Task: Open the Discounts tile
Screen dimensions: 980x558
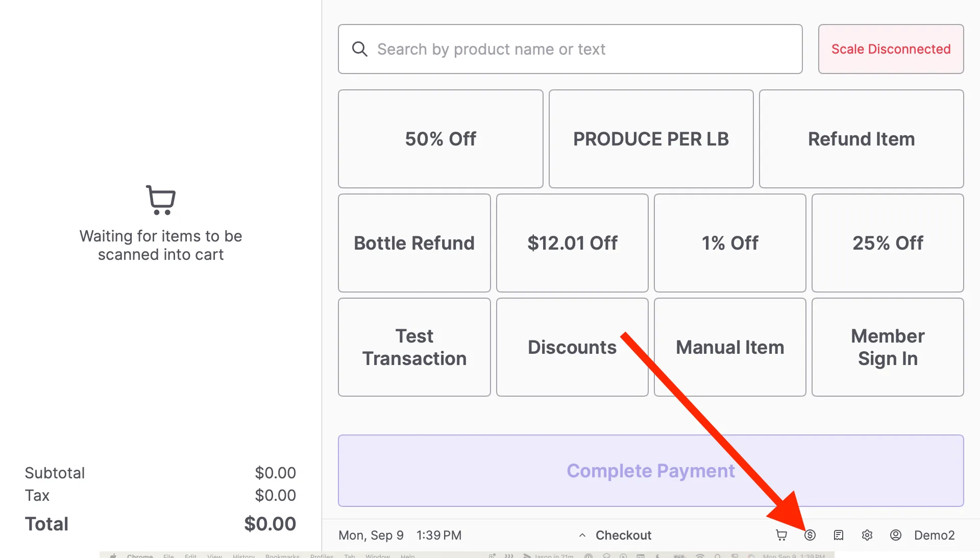Action: click(x=572, y=347)
